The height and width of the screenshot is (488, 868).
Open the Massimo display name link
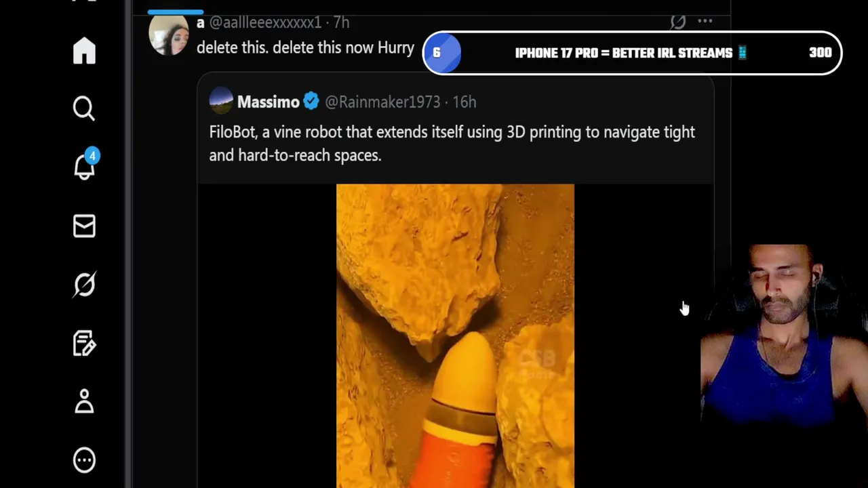pyautogui.click(x=268, y=102)
